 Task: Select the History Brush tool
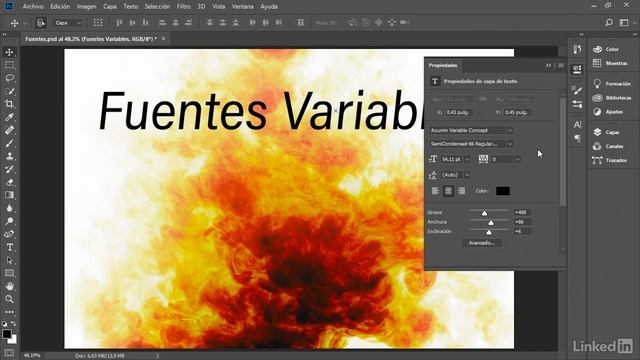[9, 169]
